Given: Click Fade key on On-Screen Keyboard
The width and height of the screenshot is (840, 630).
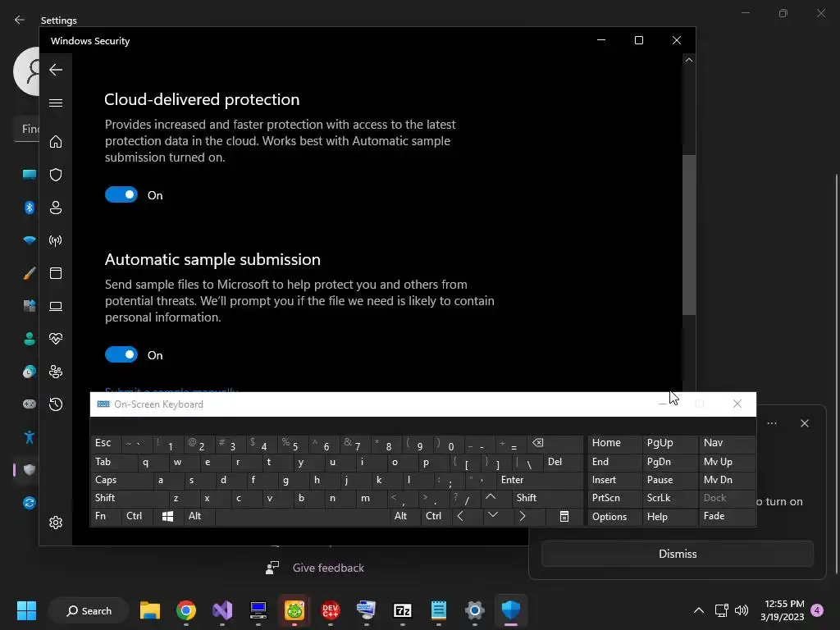Looking at the screenshot, I should 727,517.
